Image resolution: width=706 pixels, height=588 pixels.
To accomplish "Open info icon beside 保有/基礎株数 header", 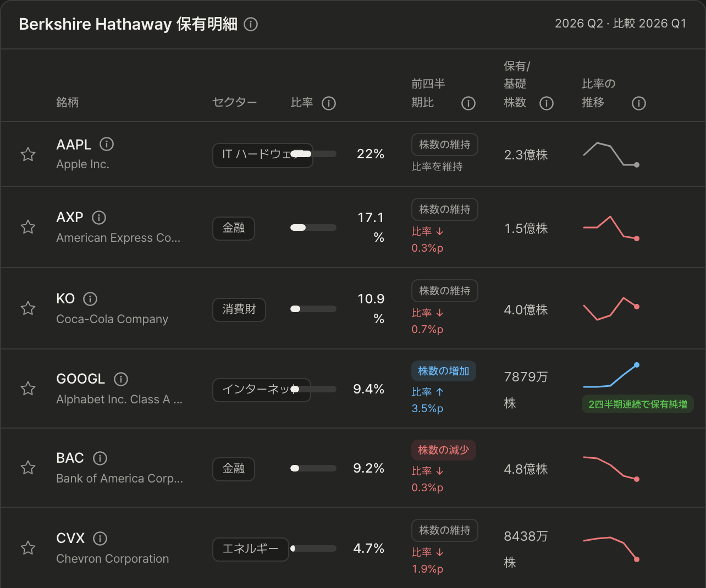I will tap(547, 103).
